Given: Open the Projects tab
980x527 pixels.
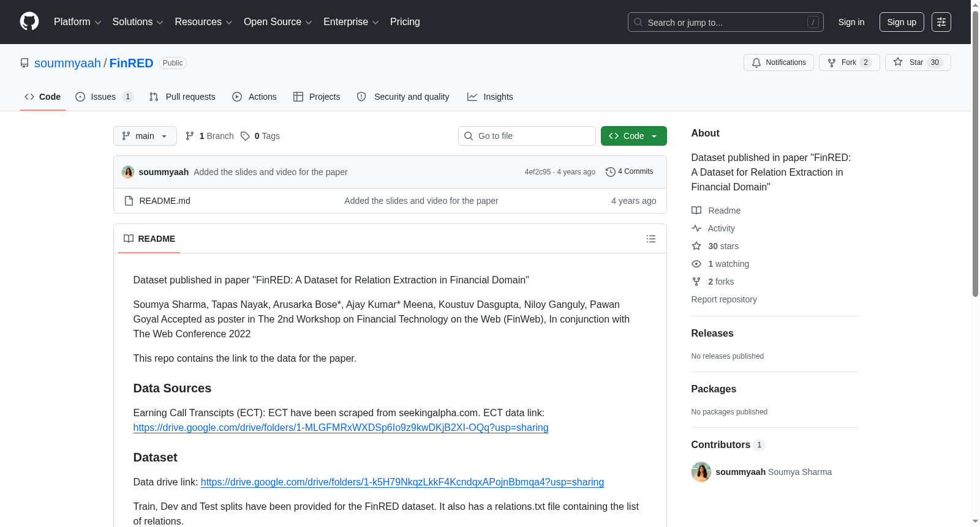Looking at the screenshot, I should [x=317, y=97].
